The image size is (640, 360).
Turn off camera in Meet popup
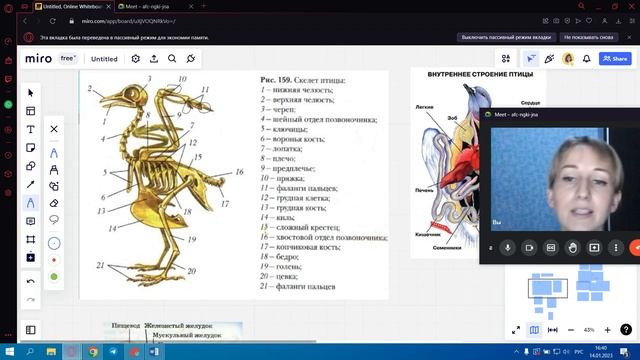529,248
